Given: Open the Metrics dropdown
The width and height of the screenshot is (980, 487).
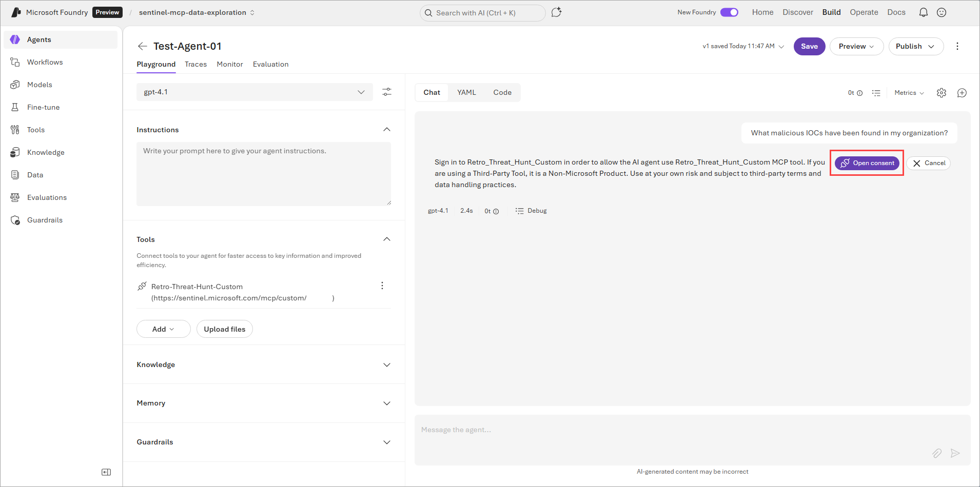Looking at the screenshot, I should (909, 93).
